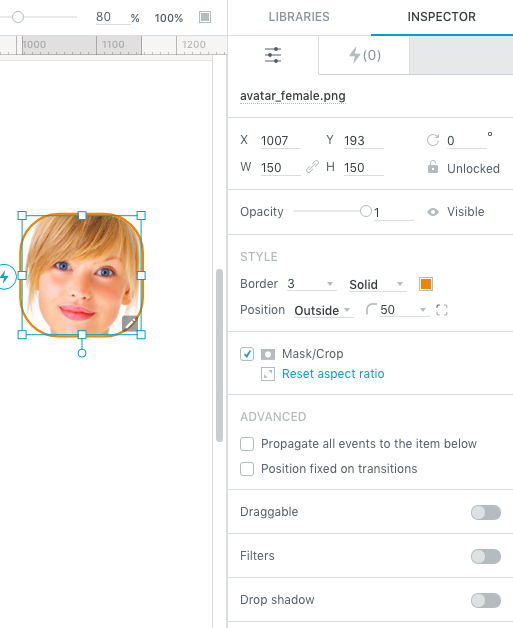The height and width of the screenshot is (628, 513).
Task: Click the individual corner radius icon
Action: 442,310
